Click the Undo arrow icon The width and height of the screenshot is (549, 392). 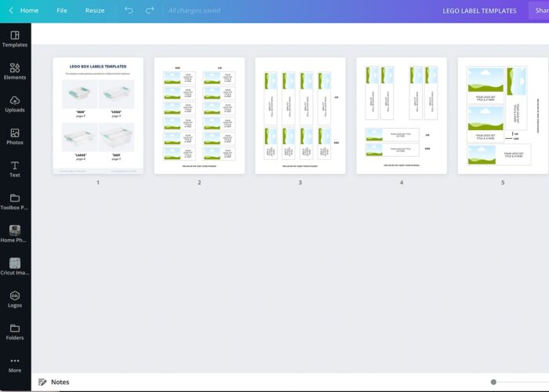129,10
